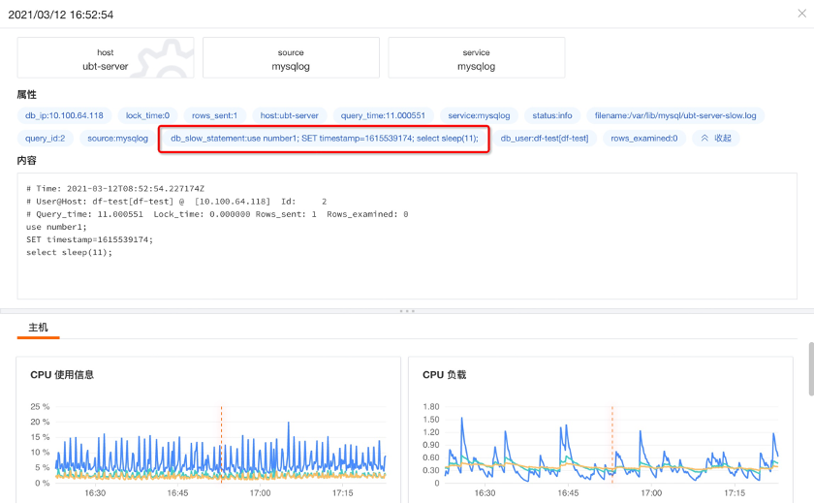814x504 pixels.
Task: Click the panel splitter handle dots
Action: click(x=407, y=311)
